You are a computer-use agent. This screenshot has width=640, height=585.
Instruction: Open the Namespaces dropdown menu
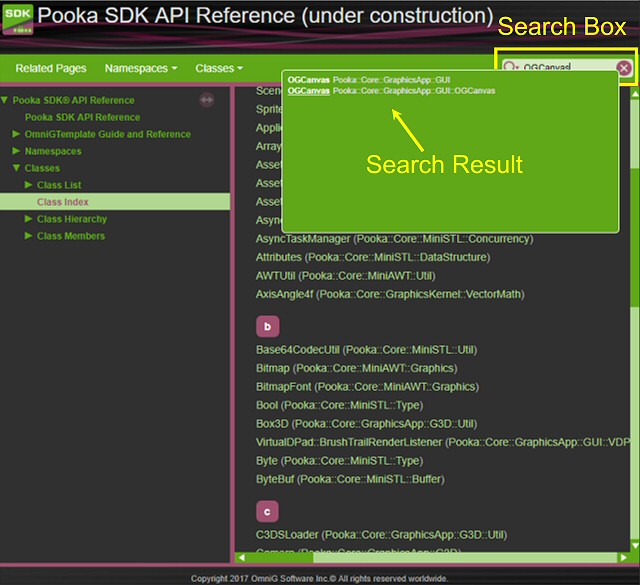141,68
